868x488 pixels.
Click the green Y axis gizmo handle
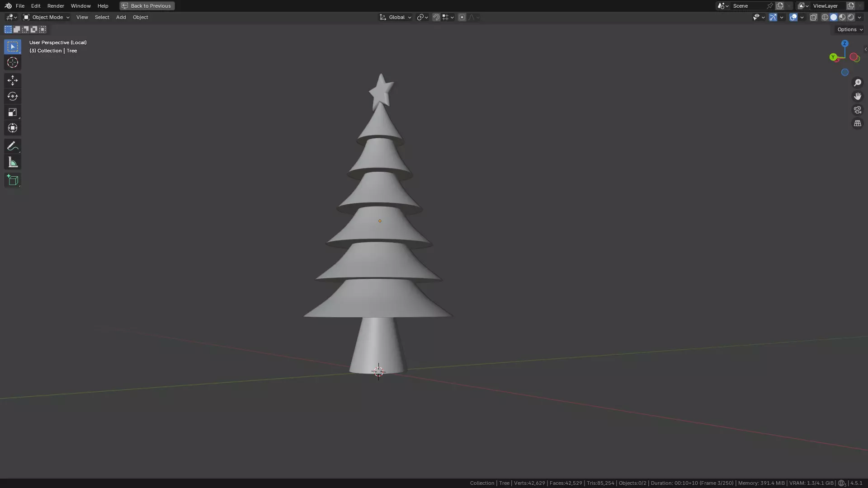(x=833, y=57)
